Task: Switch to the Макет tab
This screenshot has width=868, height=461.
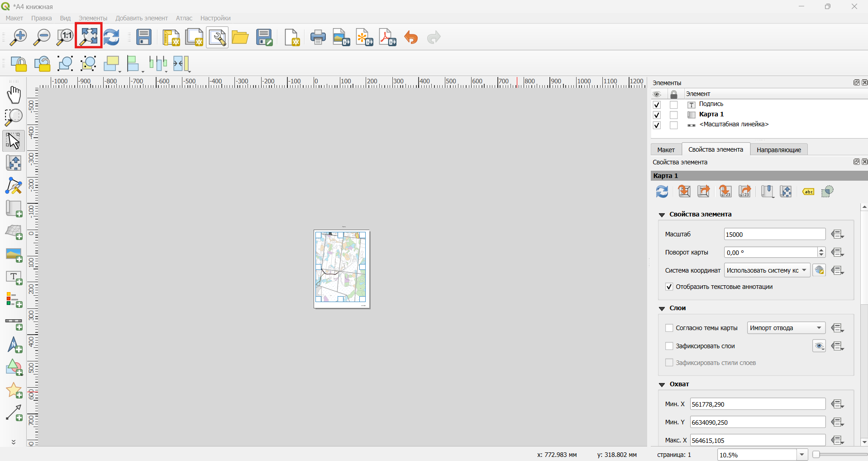Action: (666, 149)
